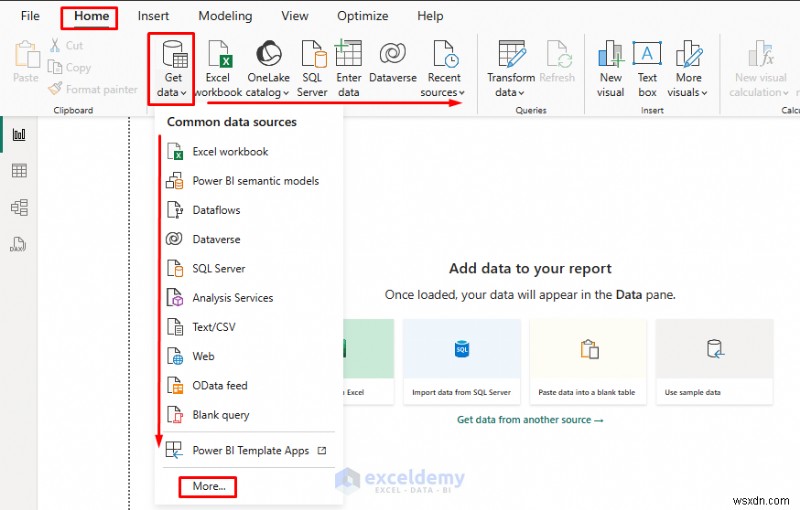Switch to the Home tab
This screenshot has width=800, height=510.
click(x=91, y=16)
